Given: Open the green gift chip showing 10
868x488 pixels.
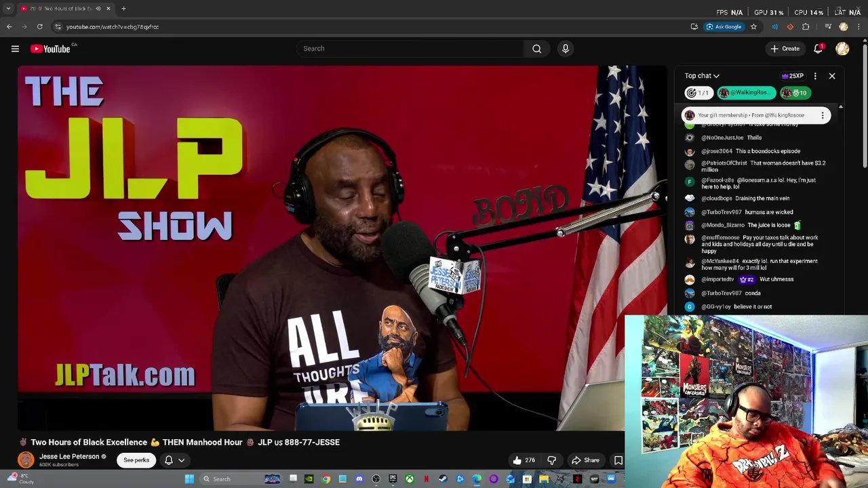Looking at the screenshot, I should tap(795, 93).
